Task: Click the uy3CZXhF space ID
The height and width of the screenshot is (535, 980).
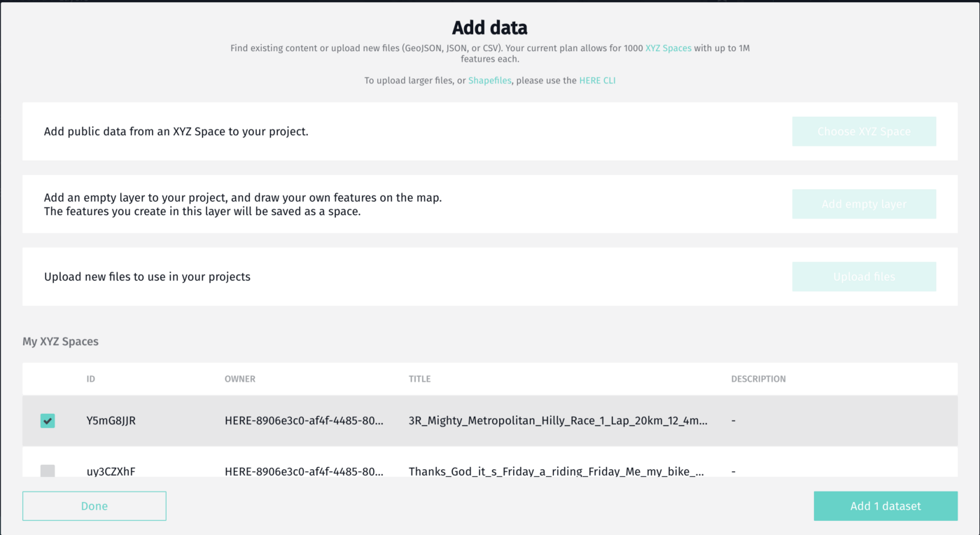Action: pyautogui.click(x=111, y=471)
